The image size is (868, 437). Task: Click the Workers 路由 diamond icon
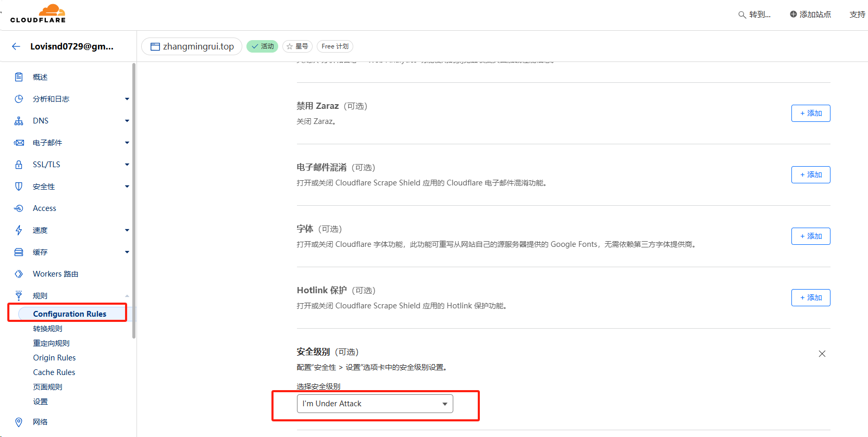coord(19,274)
